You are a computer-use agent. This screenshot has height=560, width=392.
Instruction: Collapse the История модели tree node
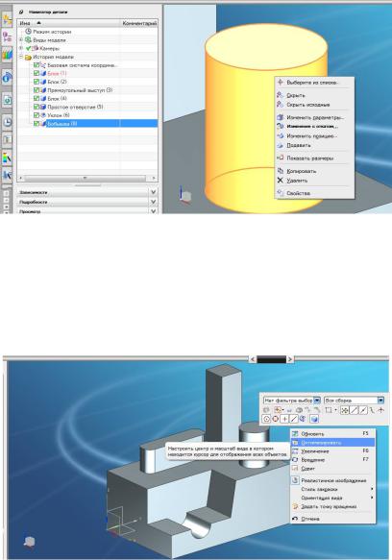21,57
